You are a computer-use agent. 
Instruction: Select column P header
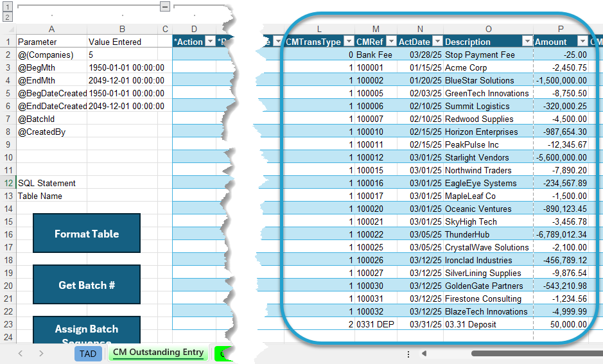click(x=561, y=30)
